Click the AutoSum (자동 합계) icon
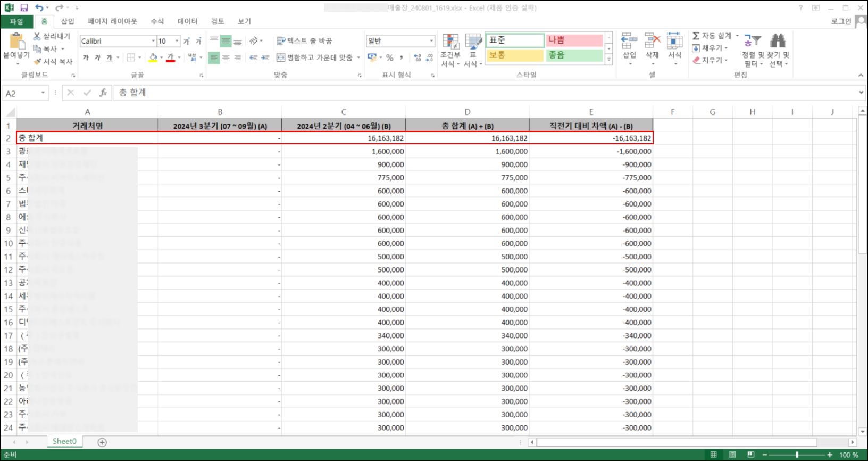Image resolution: width=868 pixels, height=461 pixels. coord(696,36)
